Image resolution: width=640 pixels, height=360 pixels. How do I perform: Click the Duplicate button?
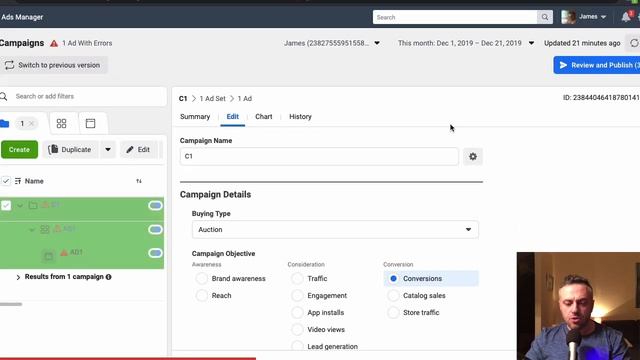pyautogui.click(x=70, y=149)
